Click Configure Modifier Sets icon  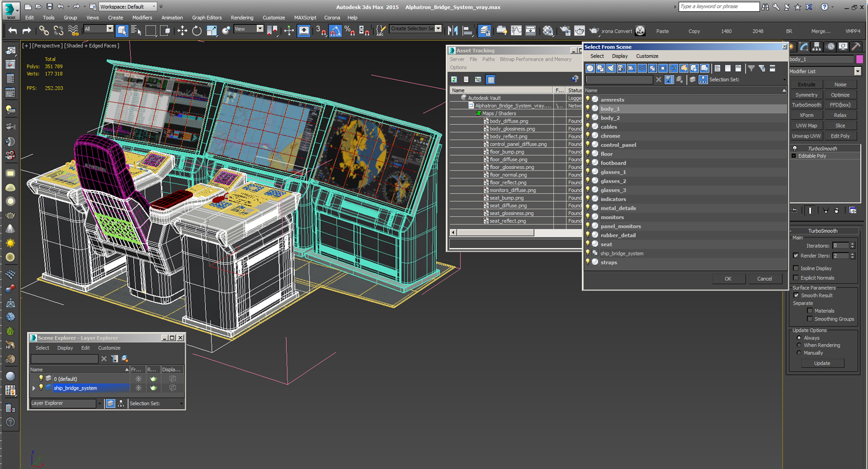853,210
